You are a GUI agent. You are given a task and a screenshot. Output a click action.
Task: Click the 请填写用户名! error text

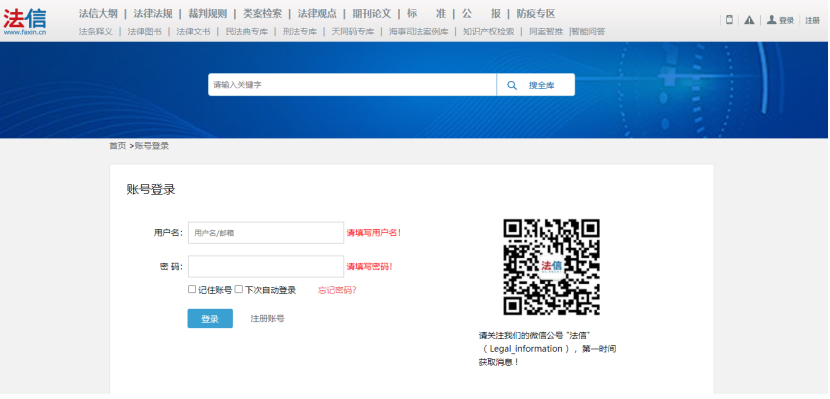pos(374,233)
